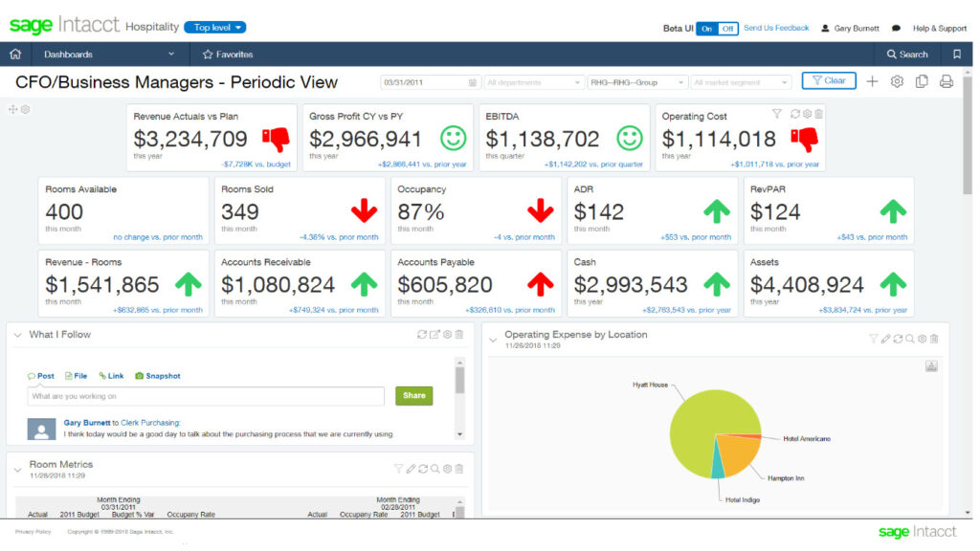This screenshot has width=980, height=551.
Task: Open the All market segment dropdown
Action: [x=741, y=82]
